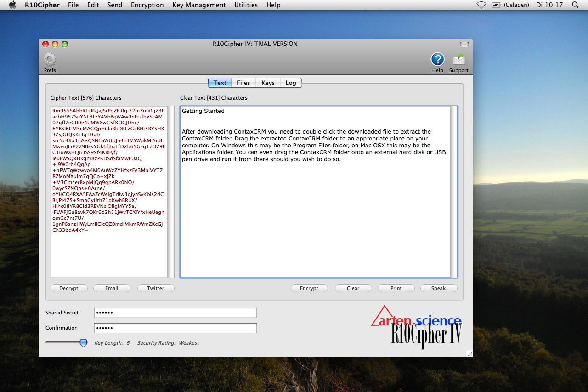Open the R10Cipher application menu

click(42, 5)
